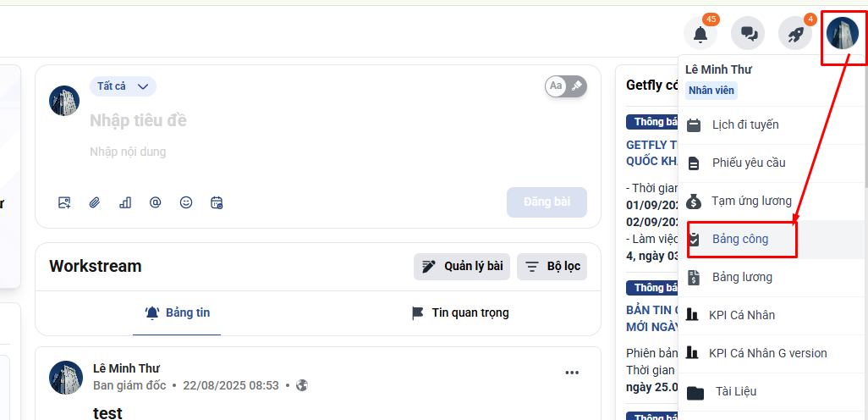
Task: Expand the Tất cả audience dropdown
Action: [x=123, y=86]
